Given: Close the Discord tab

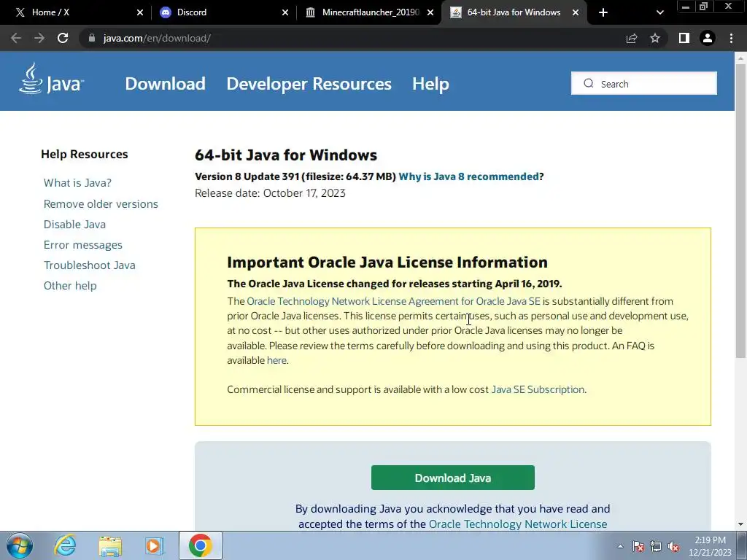Looking at the screenshot, I should [285, 12].
